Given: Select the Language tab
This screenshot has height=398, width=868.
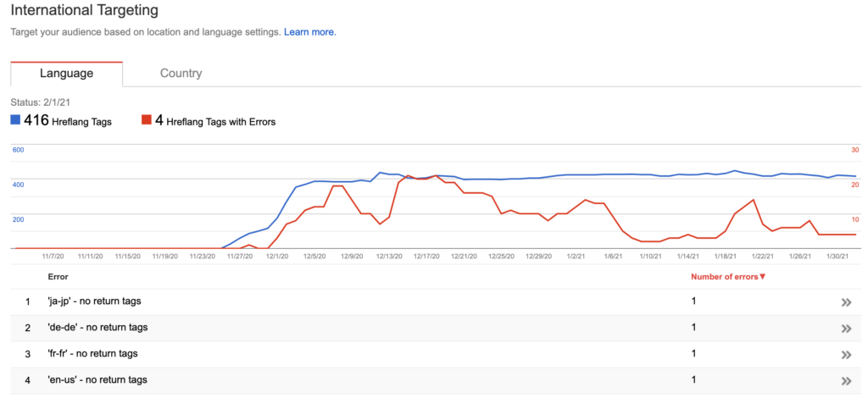Looking at the screenshot, I should (x=66, y=74).
